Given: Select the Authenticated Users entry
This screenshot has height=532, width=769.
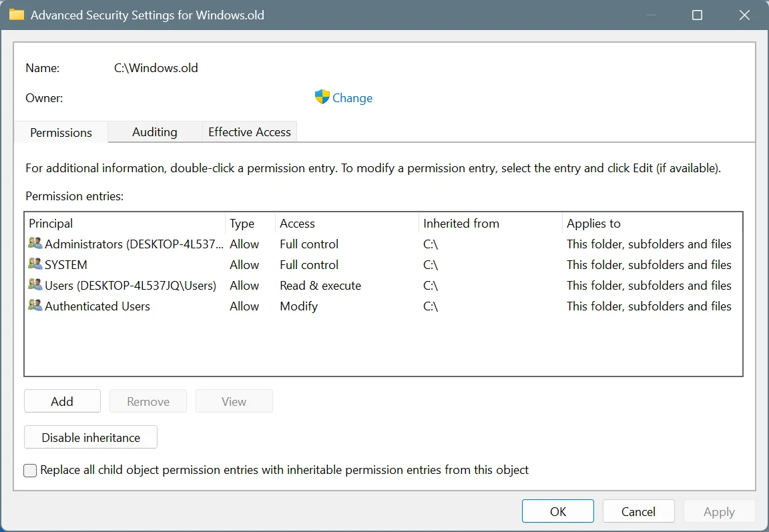Looking at the screenshot, I should point(383,306).
